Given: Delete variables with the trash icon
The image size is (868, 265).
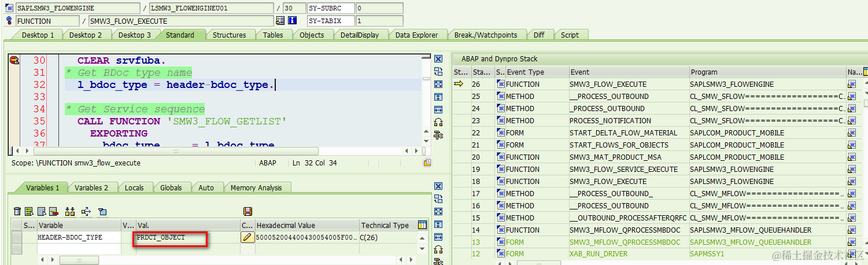Looking at the screenshot, I should [17, 212].
